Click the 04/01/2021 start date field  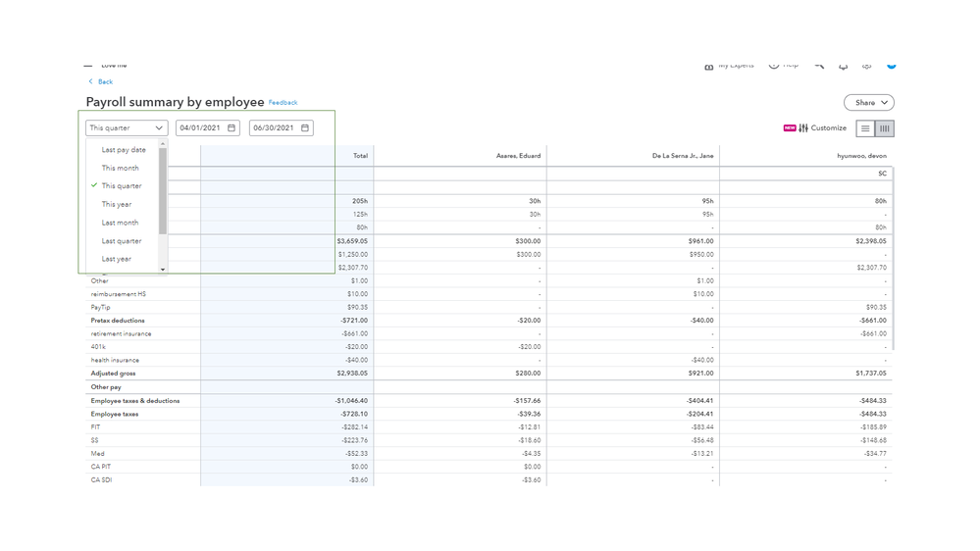coord(200,128)
